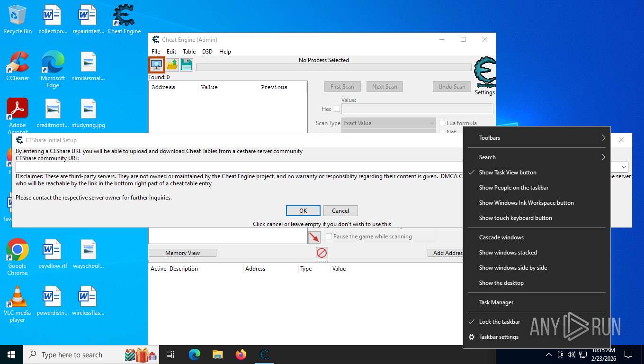Switch to Cheat Engine taskbar icon
This screenshot has width=644, height=364.
pyautogui.click(x=264, y=355)
